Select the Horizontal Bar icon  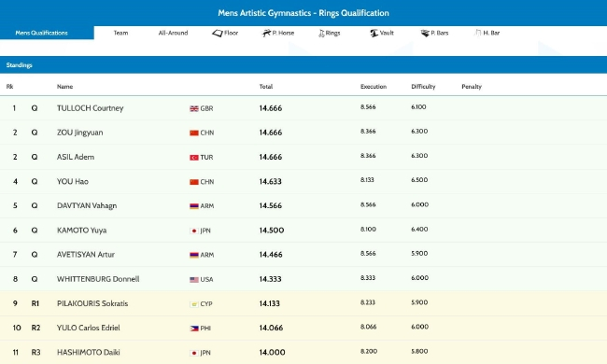(478, 33)
